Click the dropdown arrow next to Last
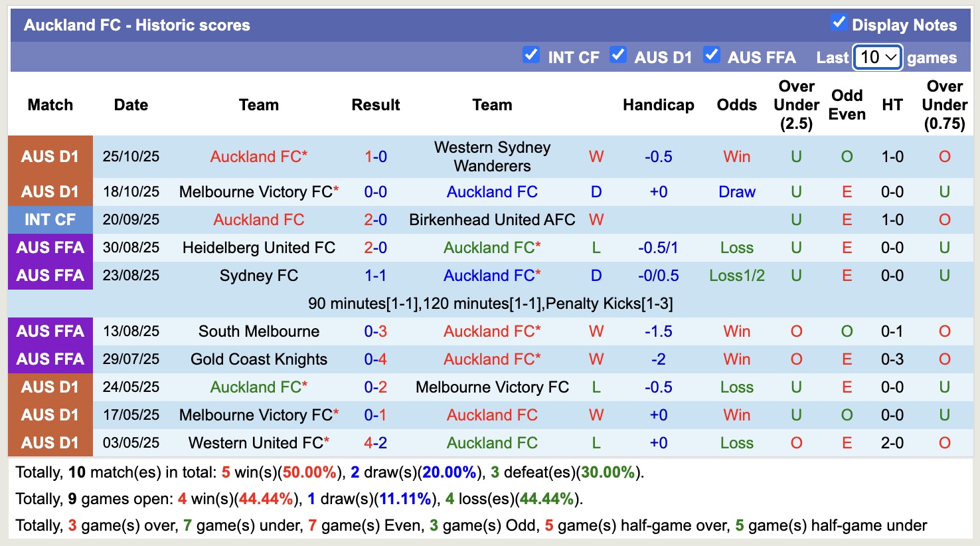This screenshot has height=546, width=980. 890,58
